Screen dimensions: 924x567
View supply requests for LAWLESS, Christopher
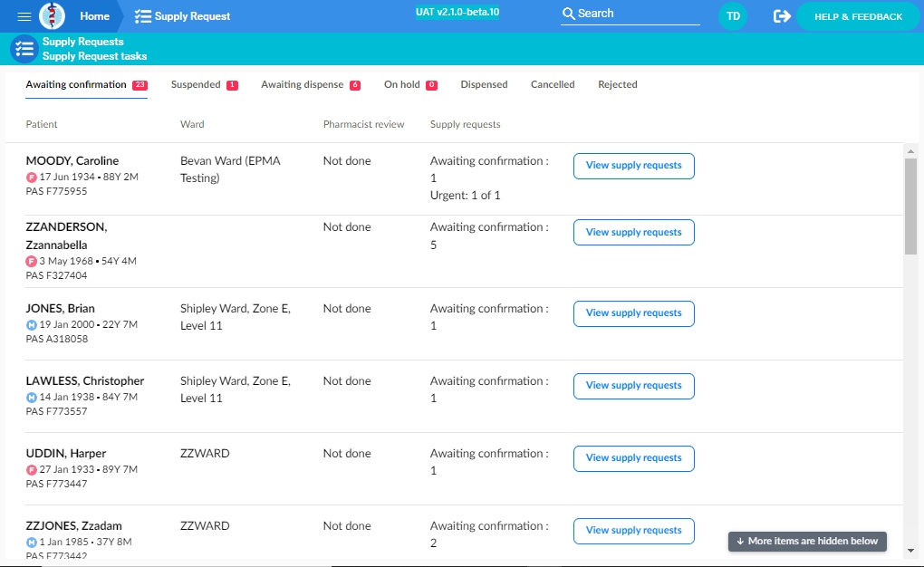633,386
